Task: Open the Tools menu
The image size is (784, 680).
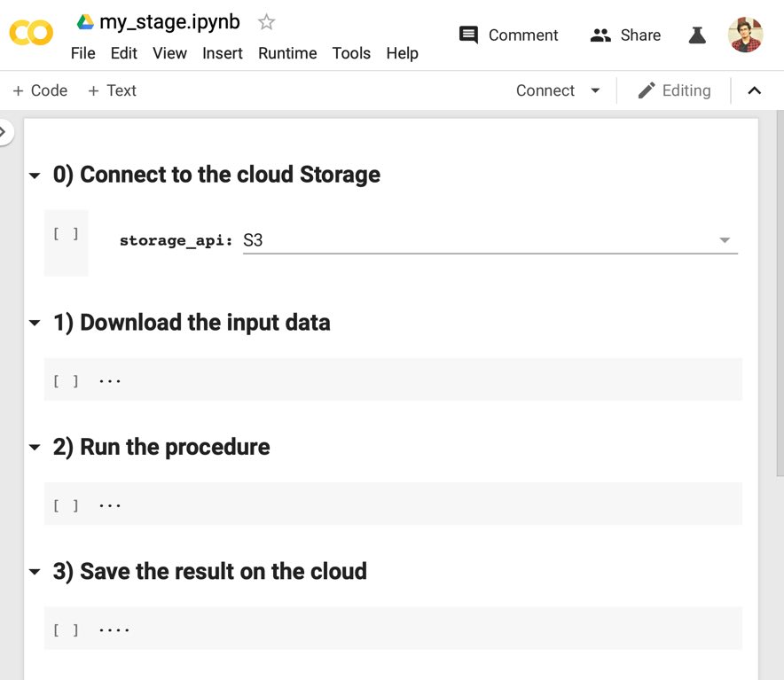Action: pyautogui.click(x=351, y=53)
